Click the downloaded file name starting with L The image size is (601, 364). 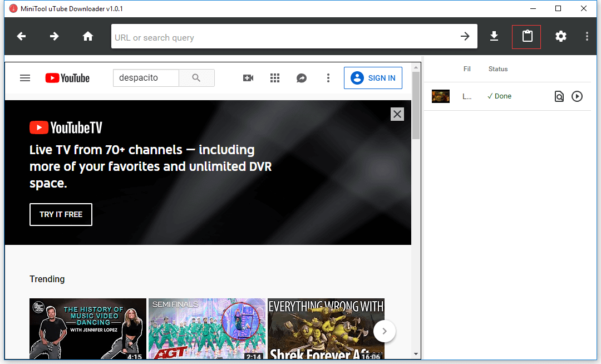[467, 96]
